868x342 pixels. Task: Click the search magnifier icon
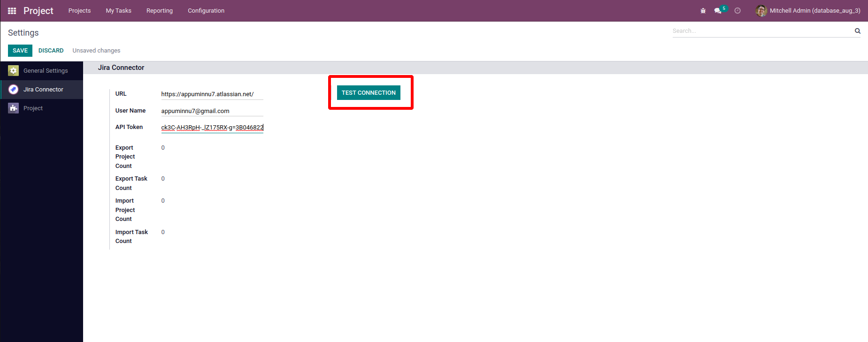(858, 31)
